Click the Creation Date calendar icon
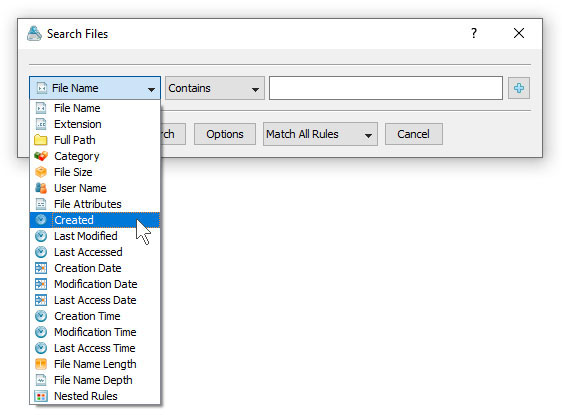 (41, 268)
